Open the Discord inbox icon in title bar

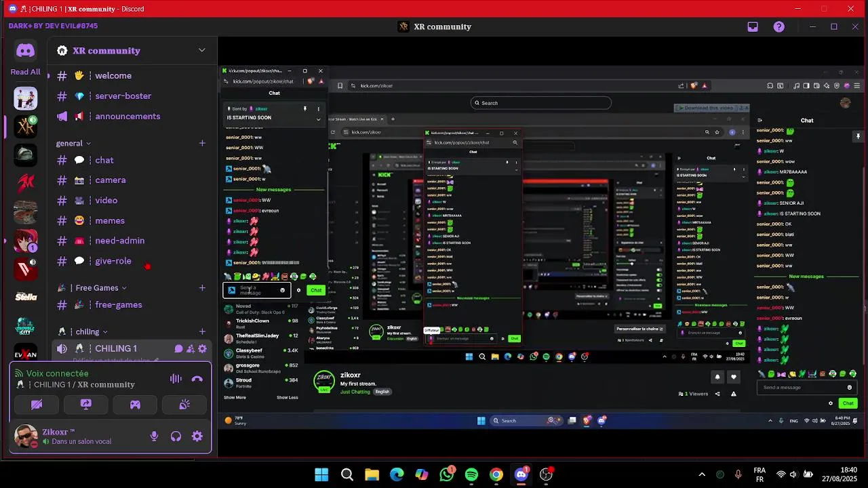point(753,27)
